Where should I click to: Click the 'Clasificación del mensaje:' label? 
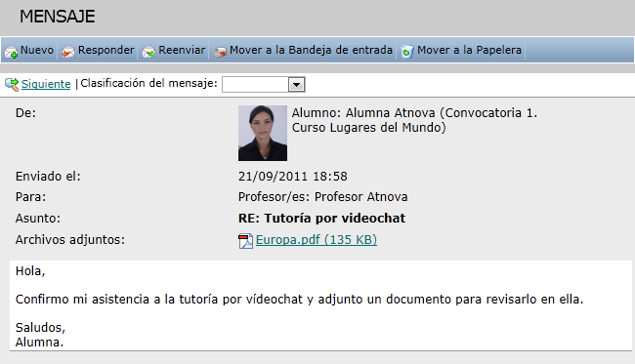(148, 83)
